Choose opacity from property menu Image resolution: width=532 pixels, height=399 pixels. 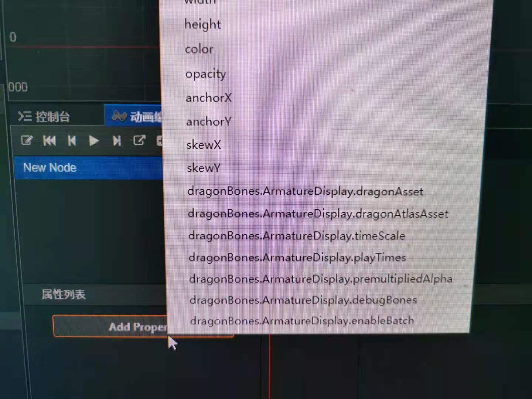coord(205,74)
